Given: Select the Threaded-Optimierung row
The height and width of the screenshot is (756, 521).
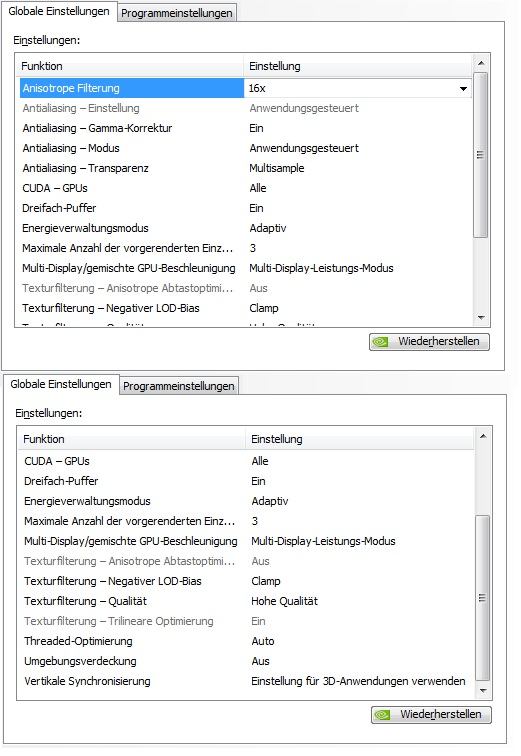Looking at the screenshot, I should pyautogui.click(x=246, y=641).
